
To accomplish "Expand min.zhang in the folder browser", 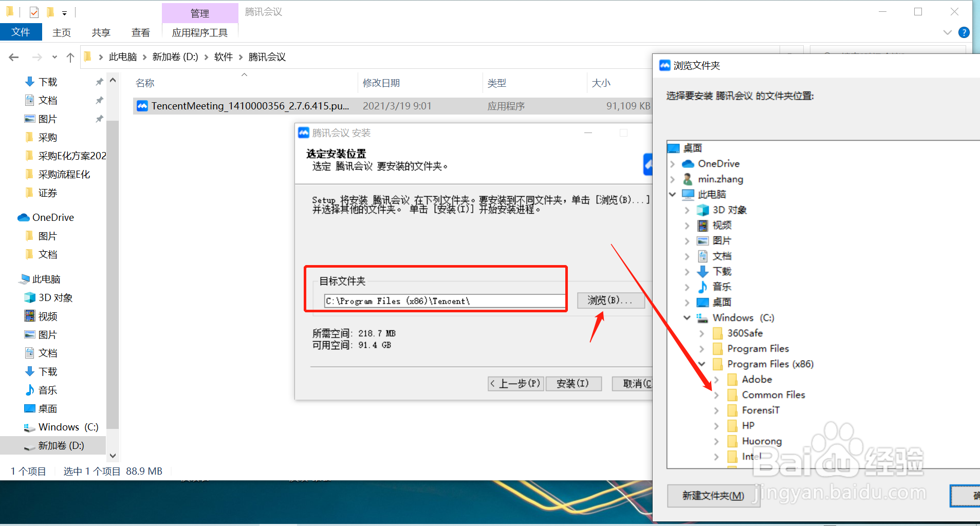I will (672, 179).
